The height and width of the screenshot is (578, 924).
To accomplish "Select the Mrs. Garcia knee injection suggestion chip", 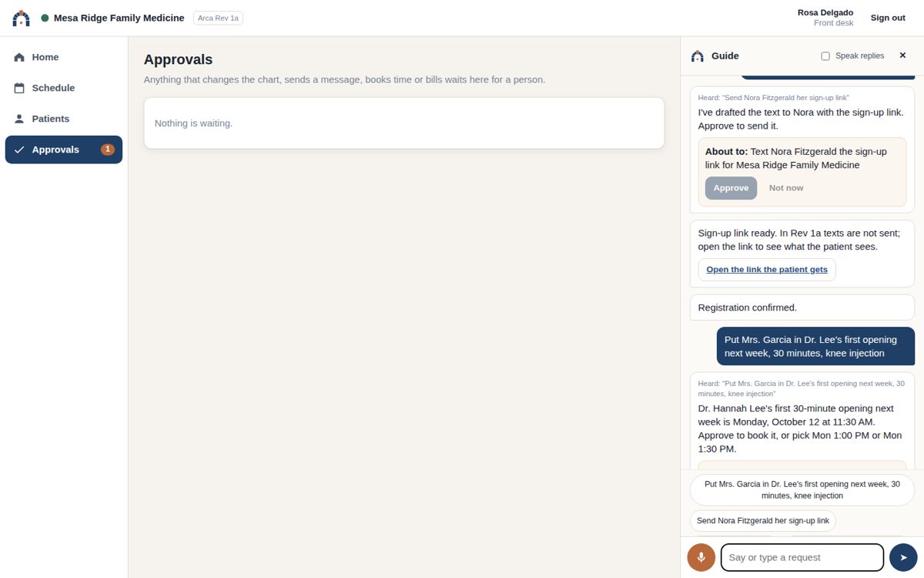I will (802, 490).
